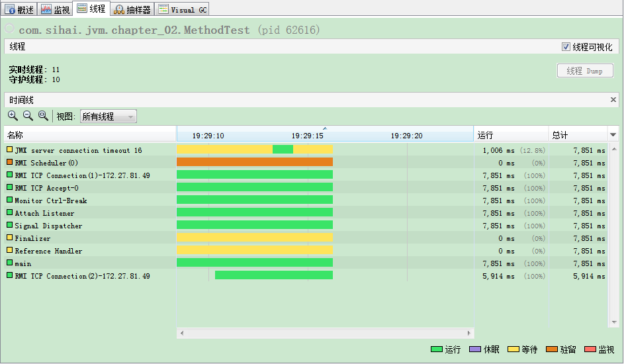Select the JMX server connection timeout 16 thread
This screenshot has height=364, width=624.
click(78, 150)
